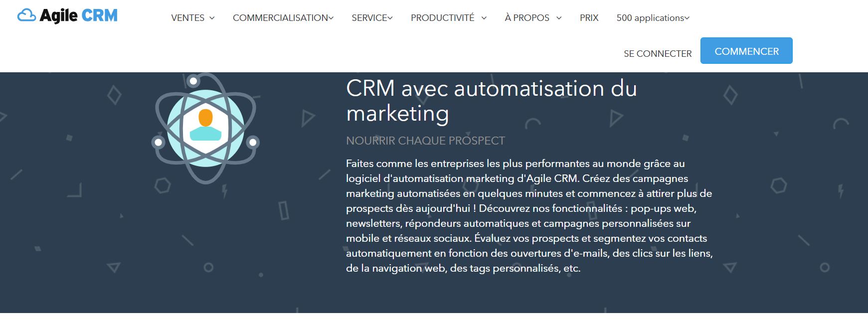Expand the VENTES dropdown menu
The height and width of the screenshot is (325, 868).
coord(213,18)
